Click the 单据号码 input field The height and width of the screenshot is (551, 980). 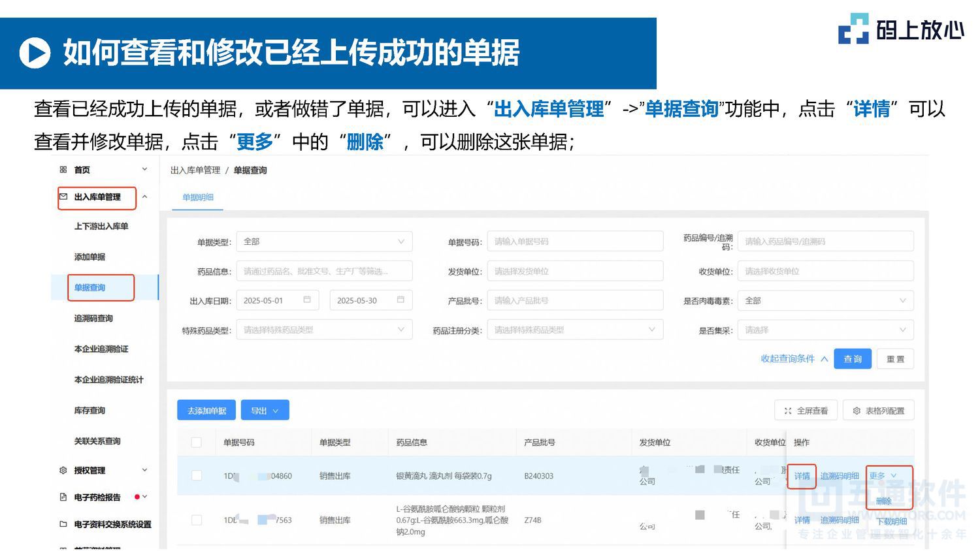tap(575, 241)
